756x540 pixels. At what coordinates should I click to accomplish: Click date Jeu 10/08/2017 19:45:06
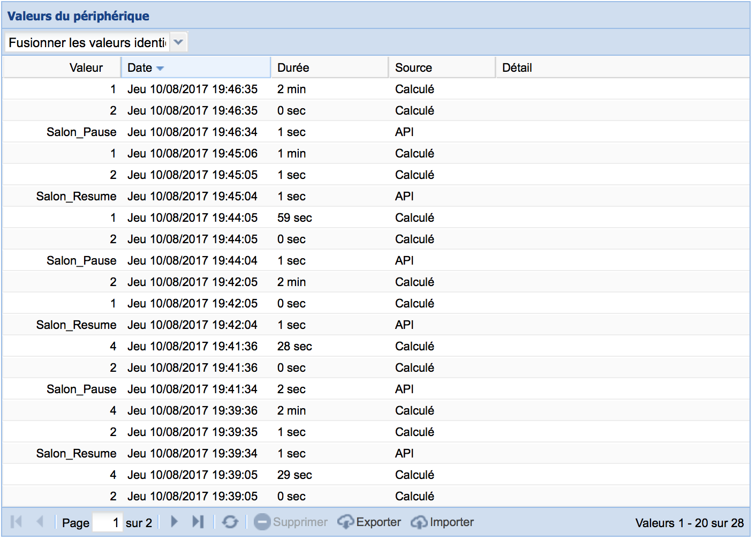(x=192, y=153)
